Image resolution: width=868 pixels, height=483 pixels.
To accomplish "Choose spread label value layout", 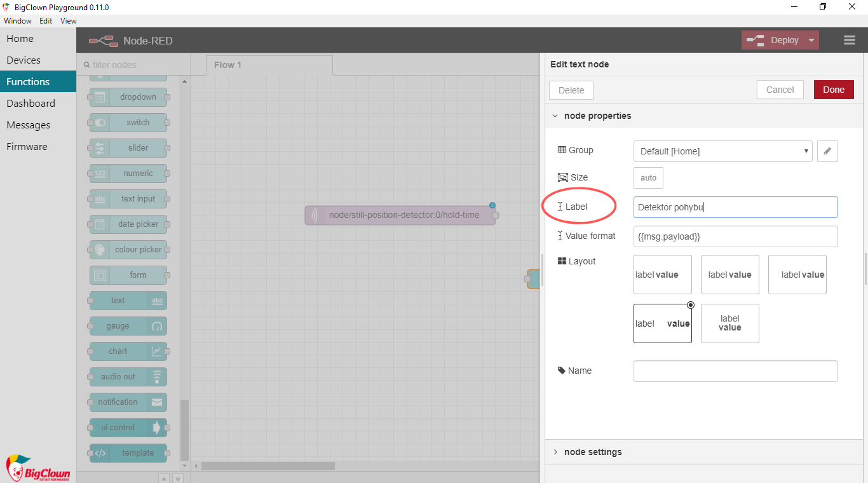I will [662, 323].
